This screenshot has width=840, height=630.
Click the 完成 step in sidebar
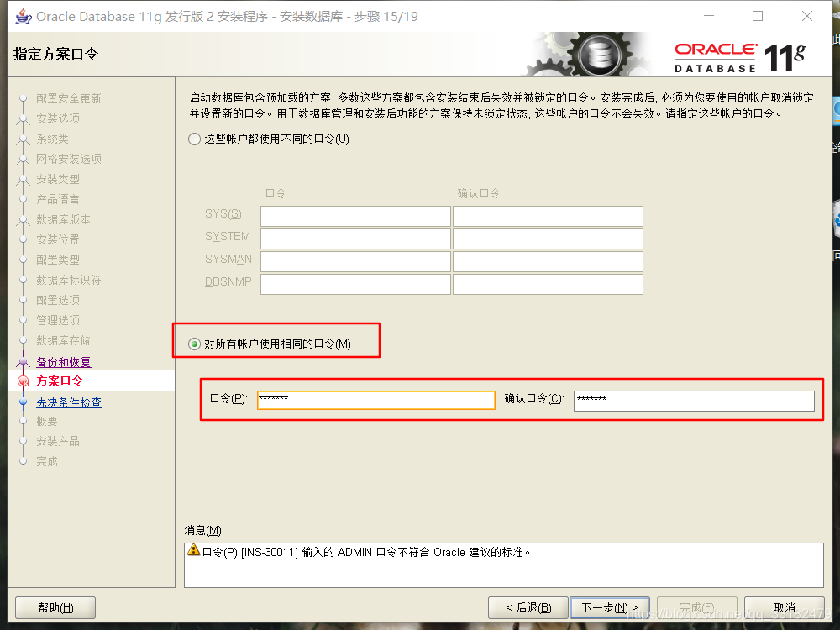(x=46, y=462)
